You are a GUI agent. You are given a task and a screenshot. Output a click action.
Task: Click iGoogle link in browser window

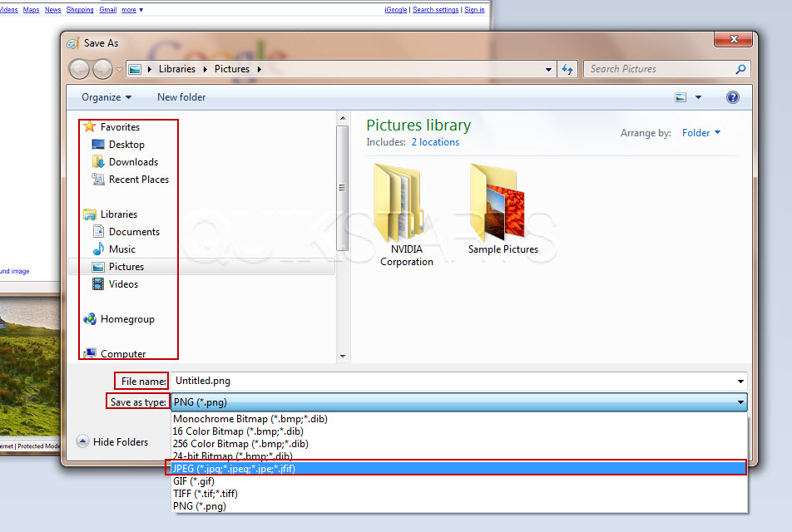[395, 10]
